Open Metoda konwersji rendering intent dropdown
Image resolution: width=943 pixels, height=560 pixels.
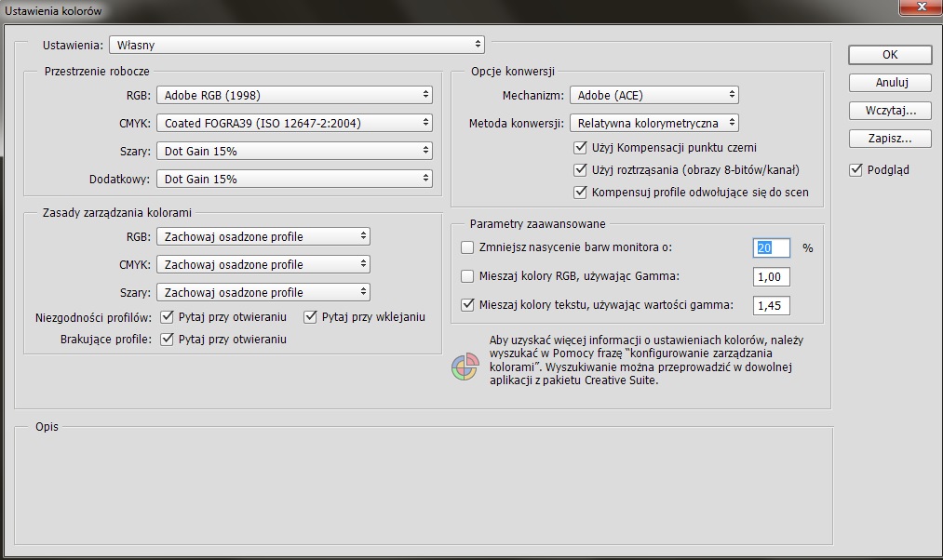(654, 123)
